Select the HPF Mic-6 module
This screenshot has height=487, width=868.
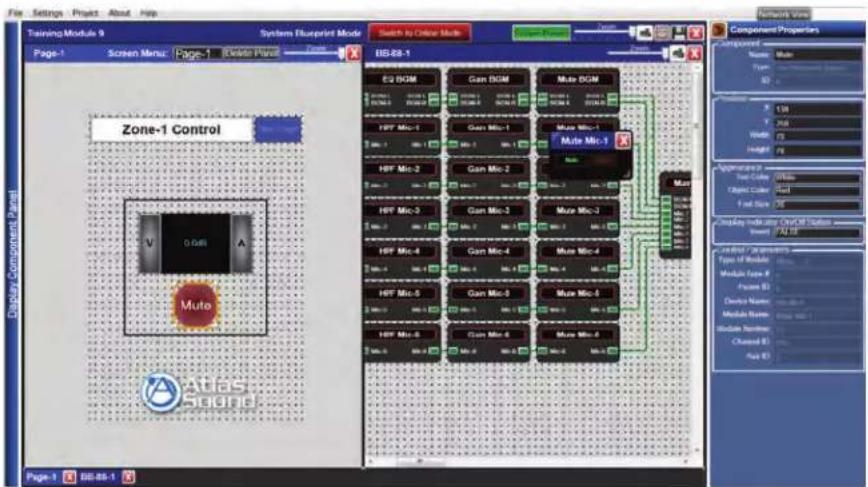[402, 343]
